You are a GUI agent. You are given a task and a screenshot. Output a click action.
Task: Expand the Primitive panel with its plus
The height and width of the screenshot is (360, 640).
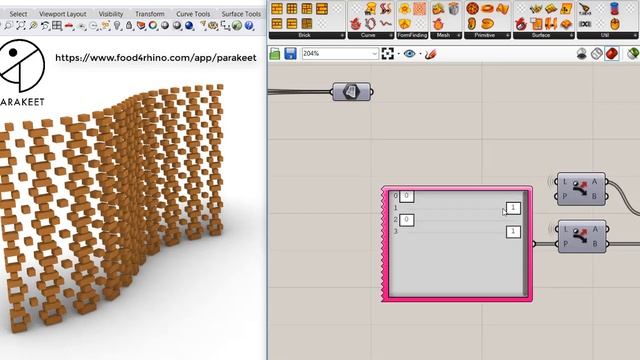[508, 36]
